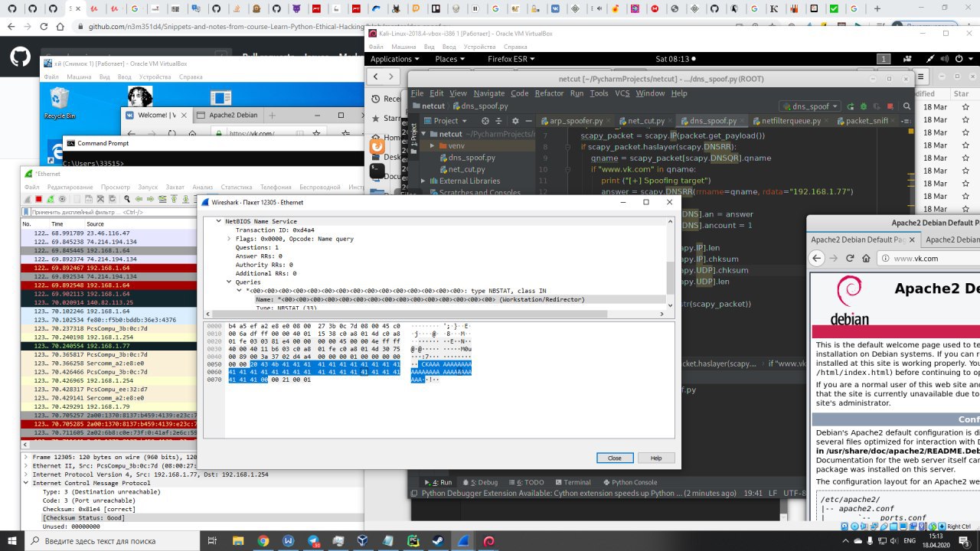Go to previous packet green left arrow
Image resolution: width=980 pixels, height=551 pixels.
(139, 199)
